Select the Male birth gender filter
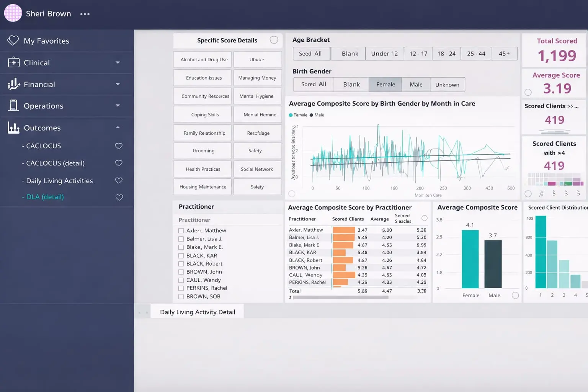588x392 pixels. coord(416,84)
